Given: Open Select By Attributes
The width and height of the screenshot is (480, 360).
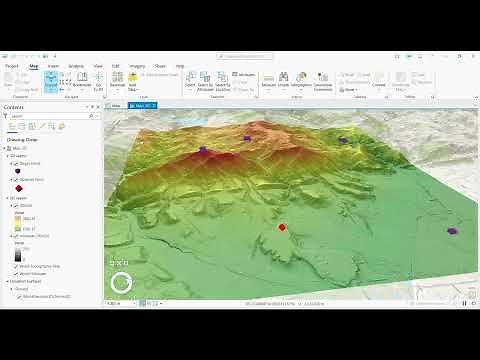Looking at the screenshot, I should pos(205,81).
